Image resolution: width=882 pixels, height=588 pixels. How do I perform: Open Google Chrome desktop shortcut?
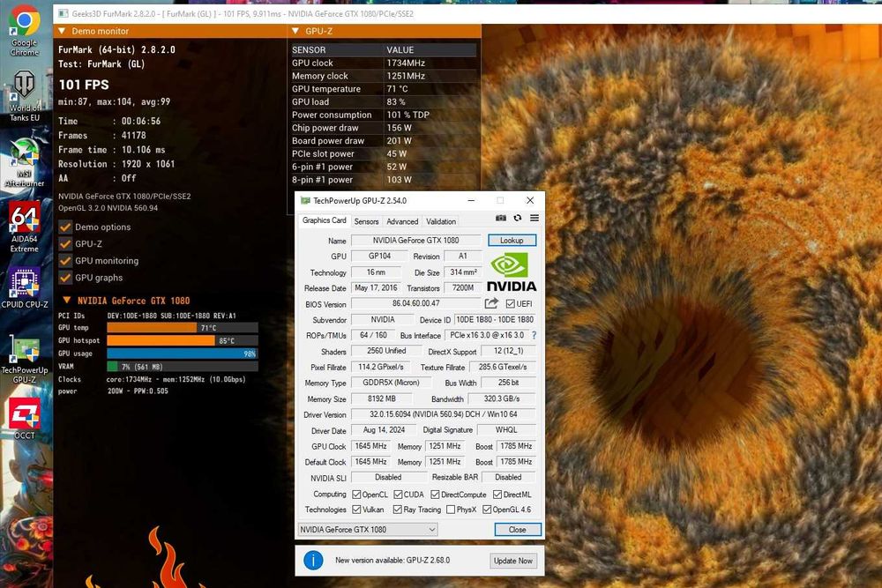pyautogui.click(x=24, y=31)
